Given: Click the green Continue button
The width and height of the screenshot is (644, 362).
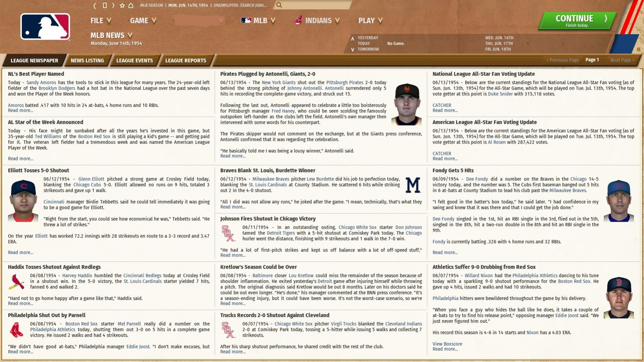Looking at the screenshot, I should 578,21.
